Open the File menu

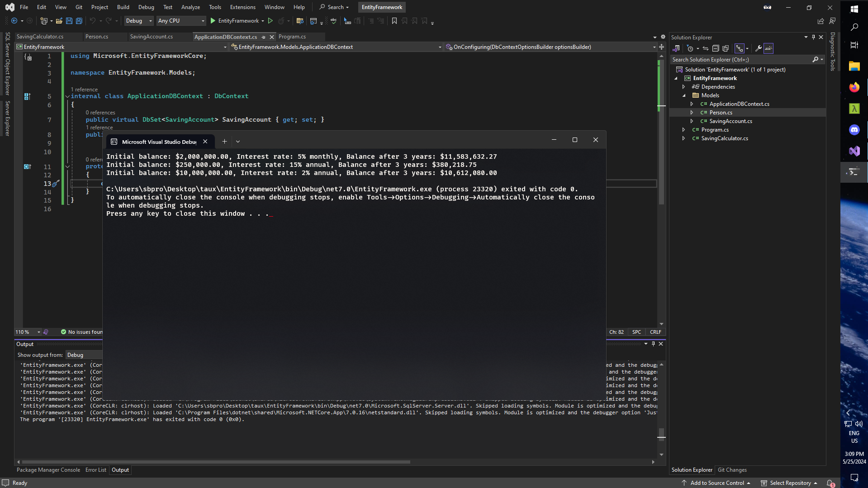pyautogui.click(x=24, y=7)
